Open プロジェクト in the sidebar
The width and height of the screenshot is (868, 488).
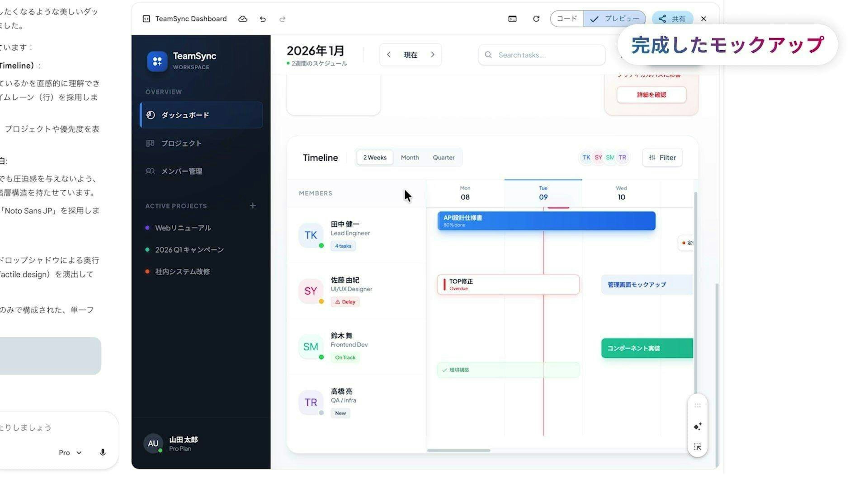coord(181,143)
